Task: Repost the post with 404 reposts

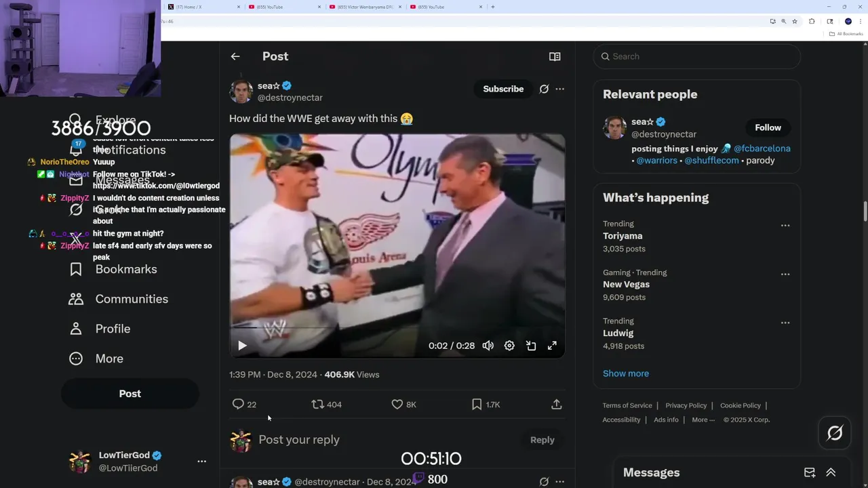Action: click(317, 405)
